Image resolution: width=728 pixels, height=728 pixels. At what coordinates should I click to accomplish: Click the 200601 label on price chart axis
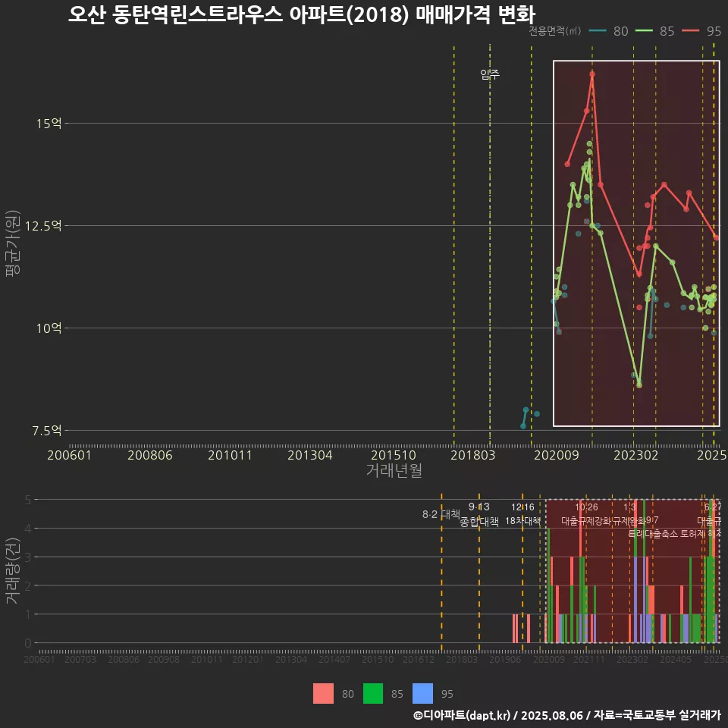69,455
